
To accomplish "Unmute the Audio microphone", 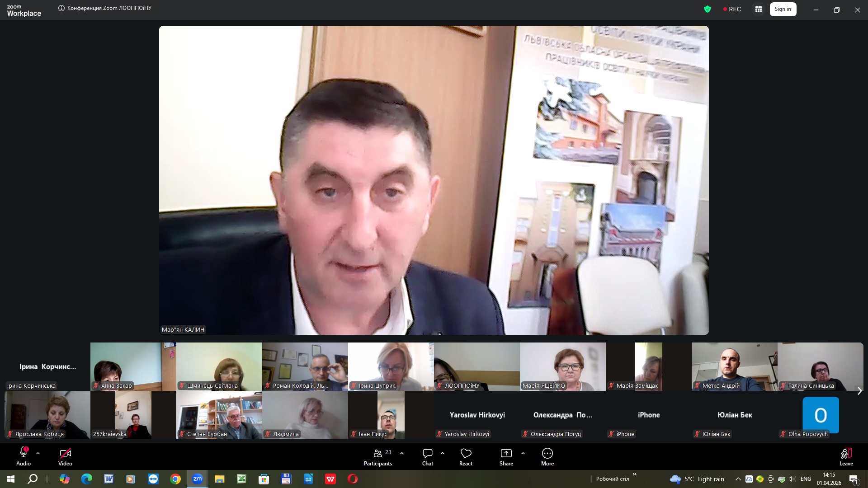I will pos(24,453).
